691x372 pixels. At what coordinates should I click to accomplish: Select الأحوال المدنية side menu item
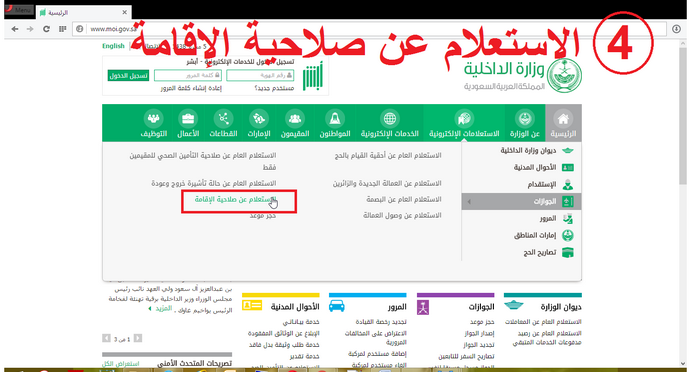[x=521, y=167]
